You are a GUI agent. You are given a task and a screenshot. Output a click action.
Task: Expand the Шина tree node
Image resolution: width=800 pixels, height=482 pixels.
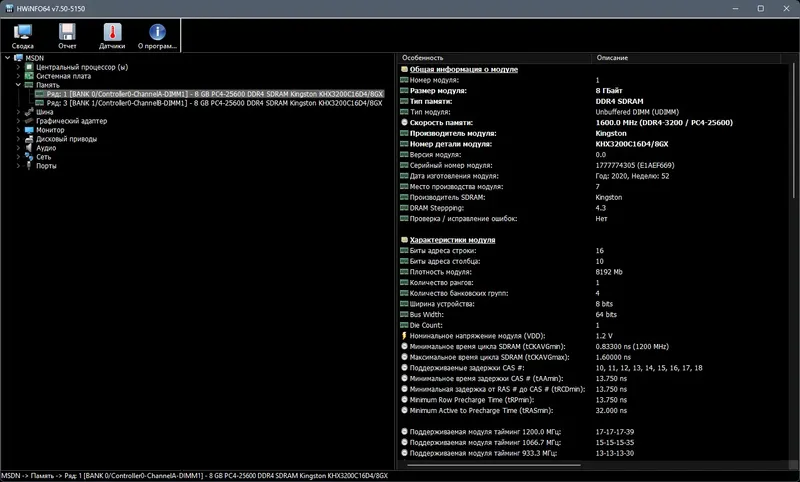[18, 112]
